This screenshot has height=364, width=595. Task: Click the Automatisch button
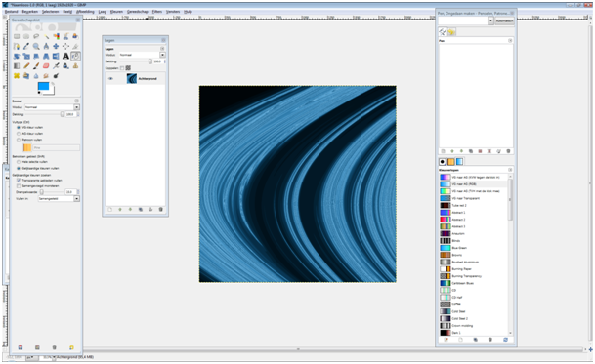click(x=504, y=21)
